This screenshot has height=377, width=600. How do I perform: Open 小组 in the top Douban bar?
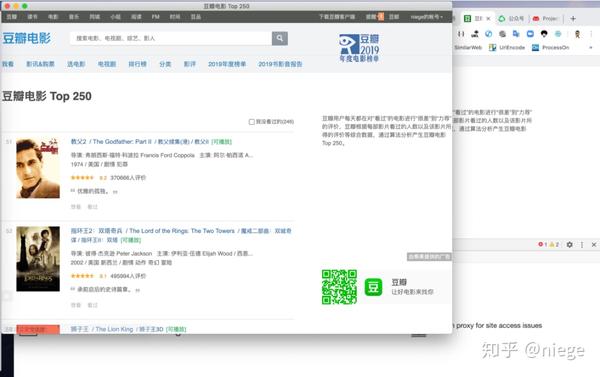(116, 17)
